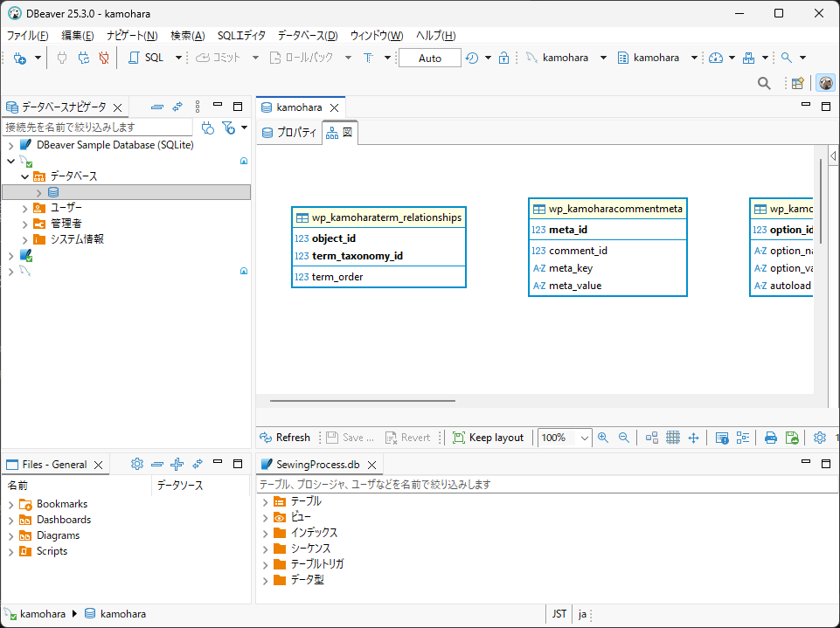Print the diagram using the printer icon
This screenshot has height=628, width=840.
[x=770, y=438]
